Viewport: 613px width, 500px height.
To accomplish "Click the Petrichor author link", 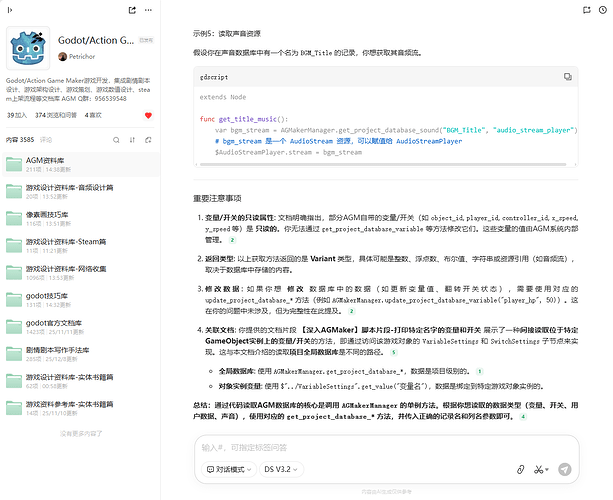I will (82, 57).
